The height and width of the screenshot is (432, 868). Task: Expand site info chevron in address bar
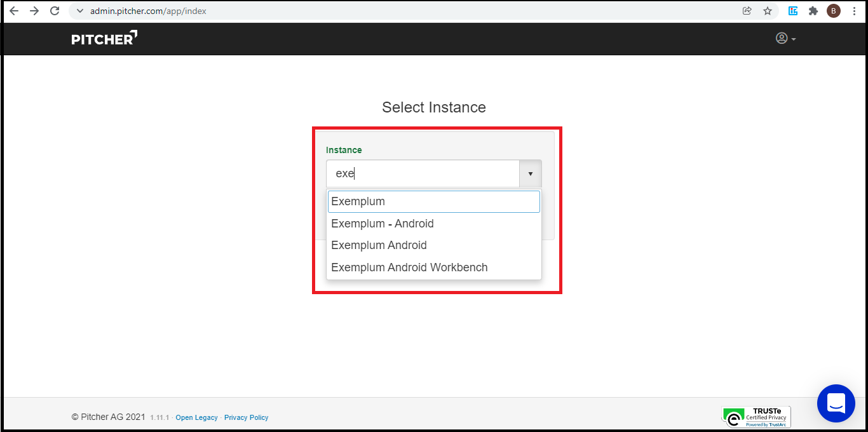tap(80, 11)
